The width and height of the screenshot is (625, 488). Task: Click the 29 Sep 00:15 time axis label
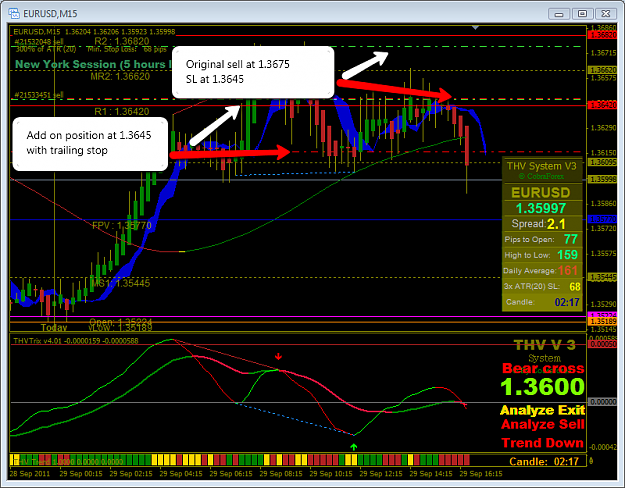tap(81, 474)
